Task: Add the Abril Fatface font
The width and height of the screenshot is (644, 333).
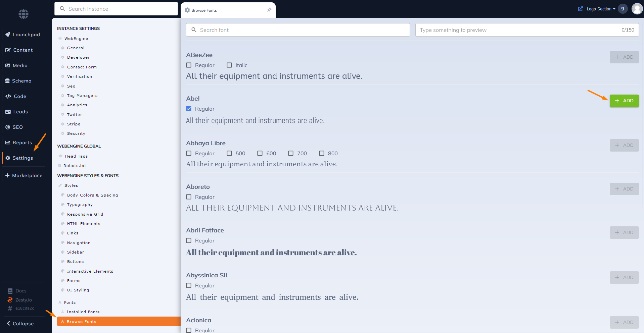Action: [x=624, y=232]
